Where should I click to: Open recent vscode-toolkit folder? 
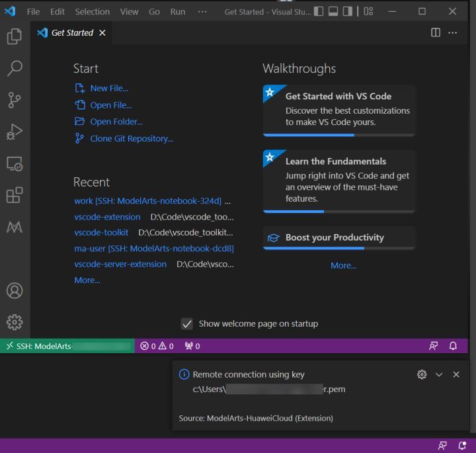pos(101,233)
